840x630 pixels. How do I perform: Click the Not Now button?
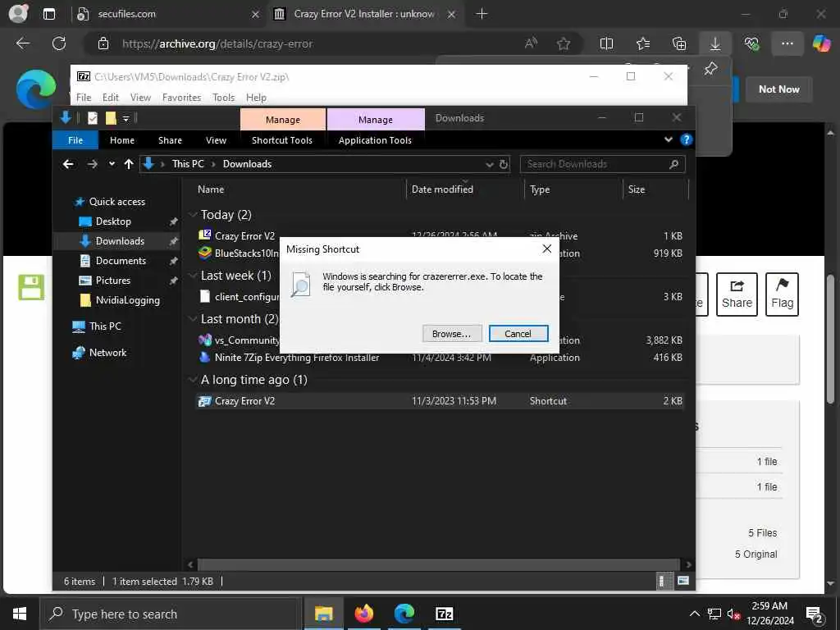pyautogui.click(x=779, y=89)
